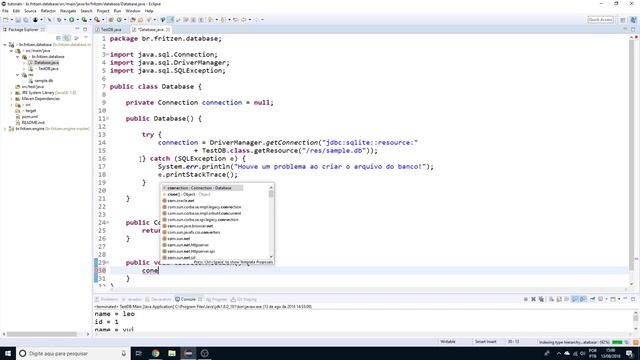Toggle Link with Editor in Package Explorer
The image size is (640, 360).
tap(67, 38)
